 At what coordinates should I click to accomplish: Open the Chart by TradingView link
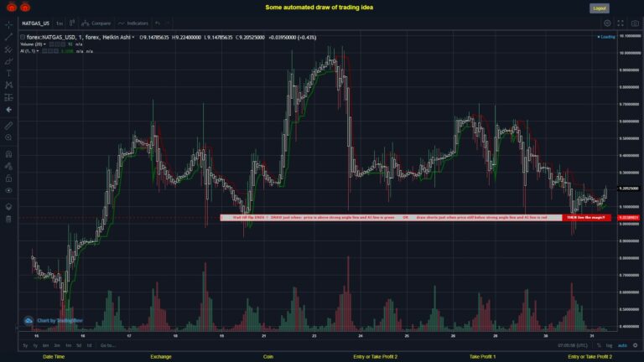point(54,321)
